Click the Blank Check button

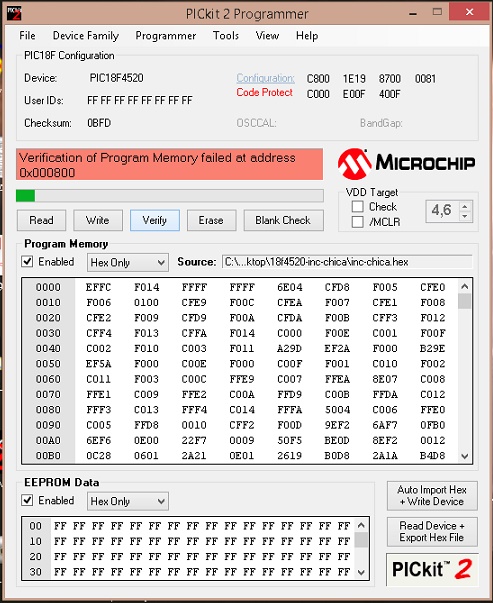pyautogui.click(x=283, y=220)
